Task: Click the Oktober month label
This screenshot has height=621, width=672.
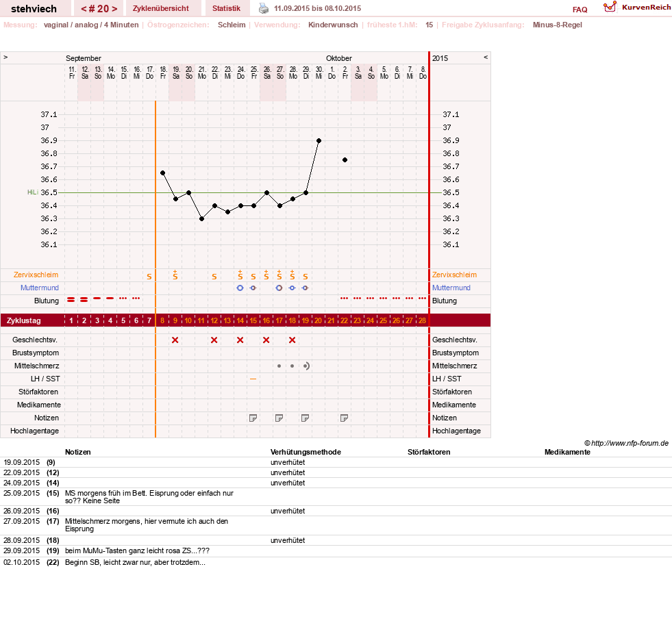Action: (x=338, y=58)
